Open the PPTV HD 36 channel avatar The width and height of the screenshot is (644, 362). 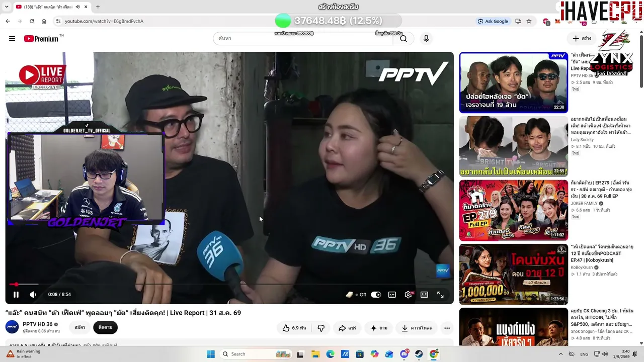[12, 327]
